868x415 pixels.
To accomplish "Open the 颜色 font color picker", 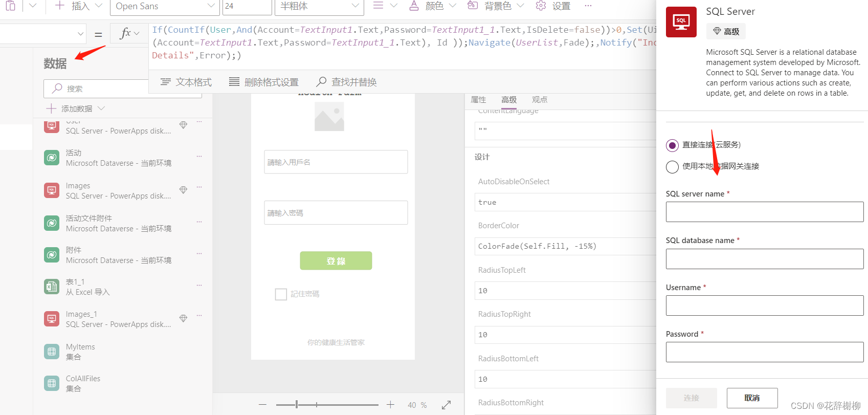I will pos(433,6).
